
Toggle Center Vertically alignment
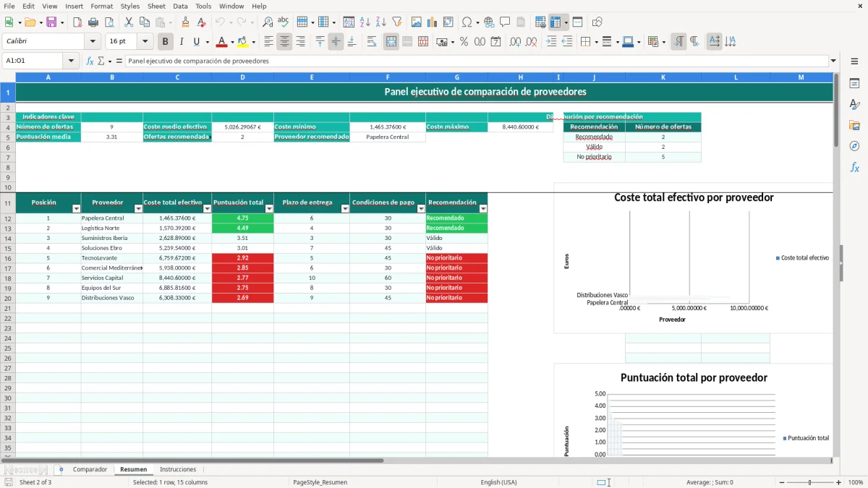[336, 42]
